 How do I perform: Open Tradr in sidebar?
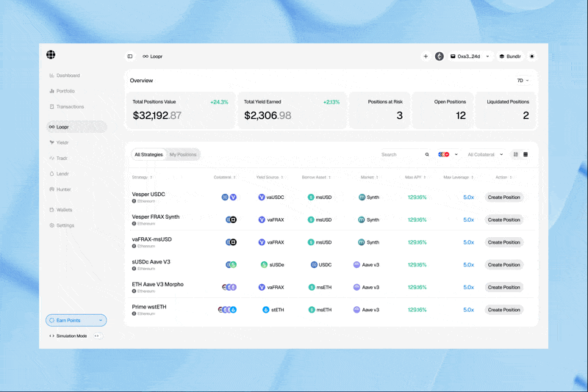coord(58,159)
